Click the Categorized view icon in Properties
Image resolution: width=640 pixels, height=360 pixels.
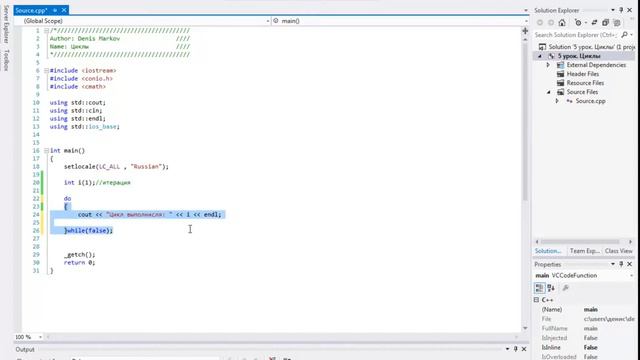pyautogui.click(x=540, y=288)
